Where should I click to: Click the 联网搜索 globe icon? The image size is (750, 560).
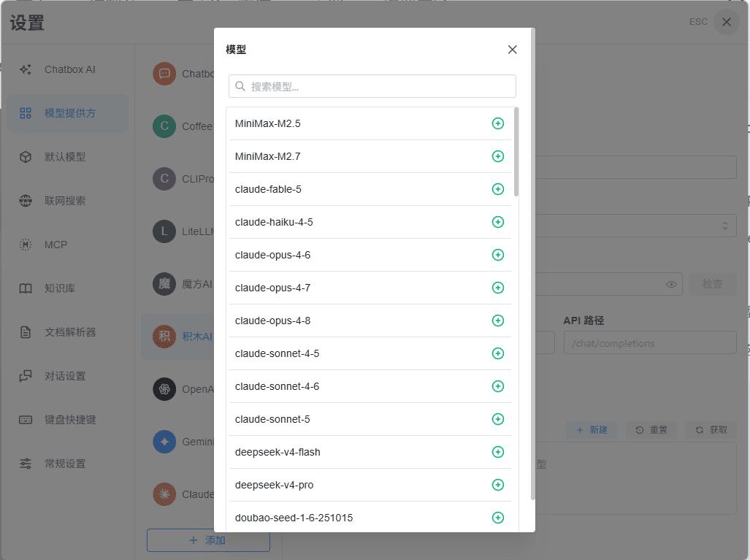coord(26,201)
